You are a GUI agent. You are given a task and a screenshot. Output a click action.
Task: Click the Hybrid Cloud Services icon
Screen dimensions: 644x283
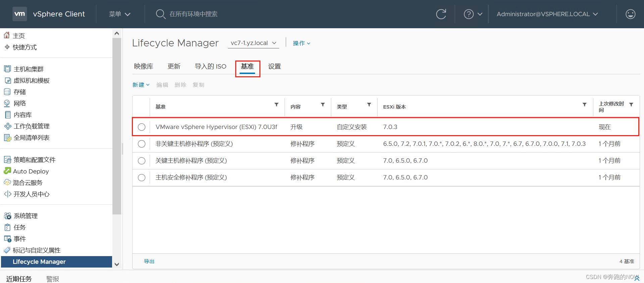[x=7, y=183]
